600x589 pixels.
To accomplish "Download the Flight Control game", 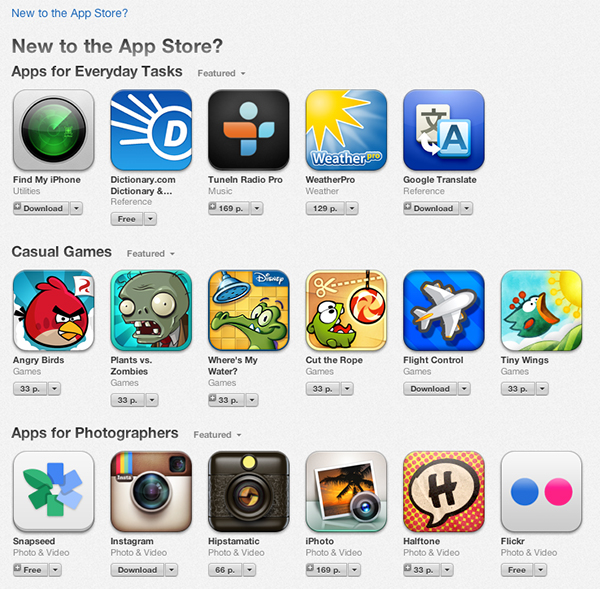I will pyautogui.click(x=430, y=389).
